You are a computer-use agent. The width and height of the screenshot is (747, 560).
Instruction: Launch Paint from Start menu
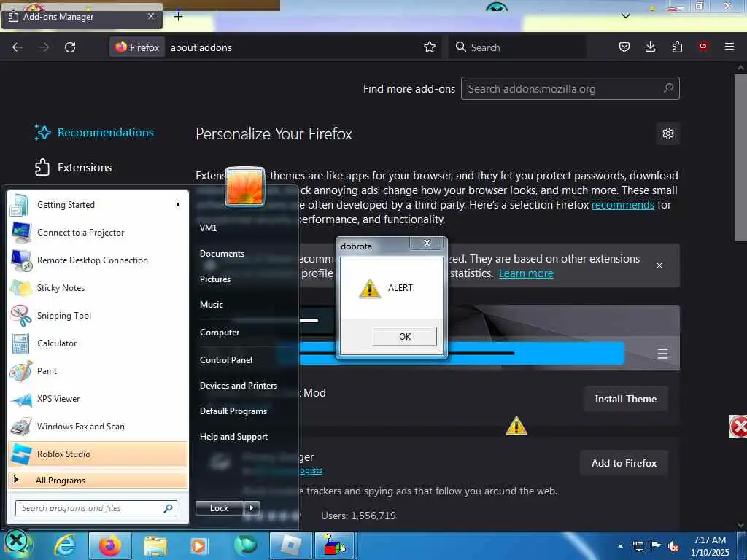(x=98, y=371)
